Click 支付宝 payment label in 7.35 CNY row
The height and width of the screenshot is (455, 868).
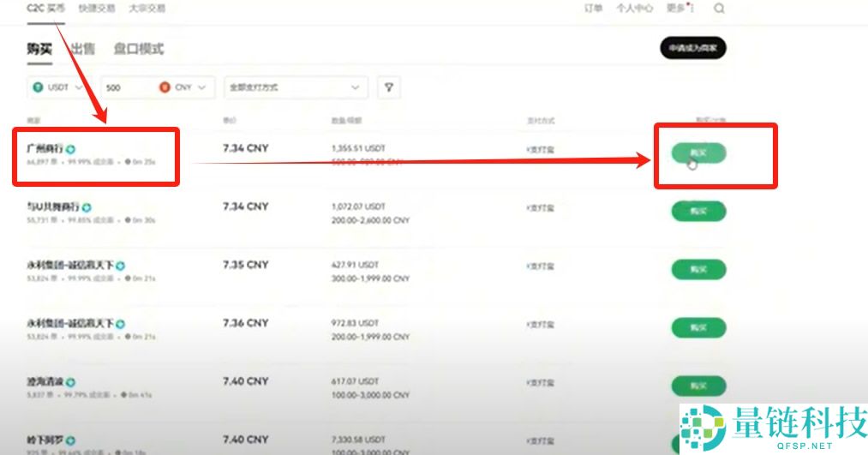[x=541, y=266]
